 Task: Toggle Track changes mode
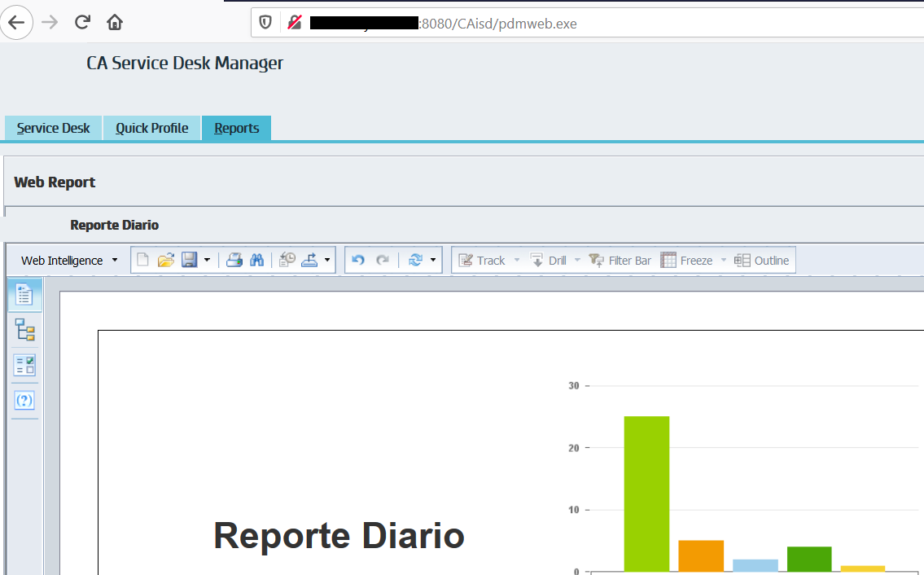[x=486, y=259]
